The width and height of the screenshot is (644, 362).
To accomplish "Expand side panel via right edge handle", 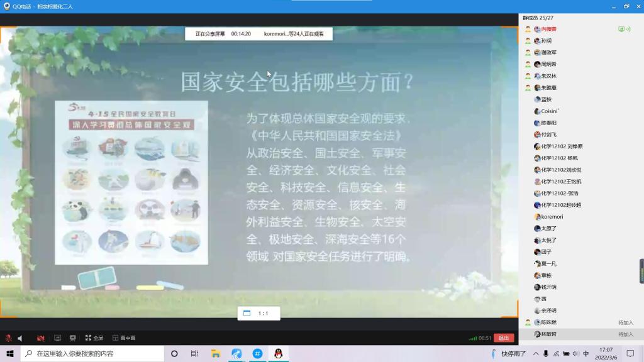I will 641,271.
